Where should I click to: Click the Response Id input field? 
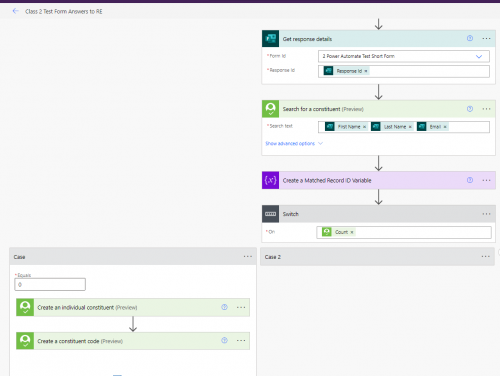(x=404, y=71)
